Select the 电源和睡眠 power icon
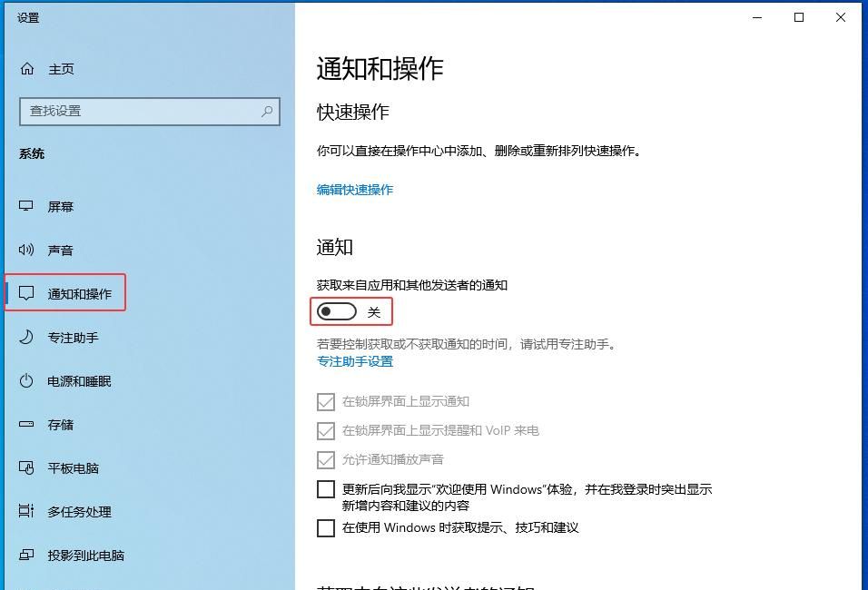This screenshot has height=590, width=868. [25, 380]
